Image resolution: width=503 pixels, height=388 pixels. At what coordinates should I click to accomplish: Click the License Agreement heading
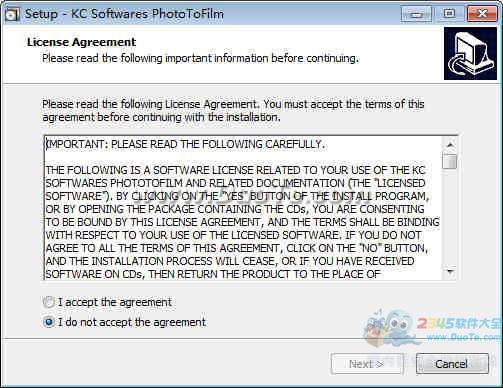coord(82,42)
